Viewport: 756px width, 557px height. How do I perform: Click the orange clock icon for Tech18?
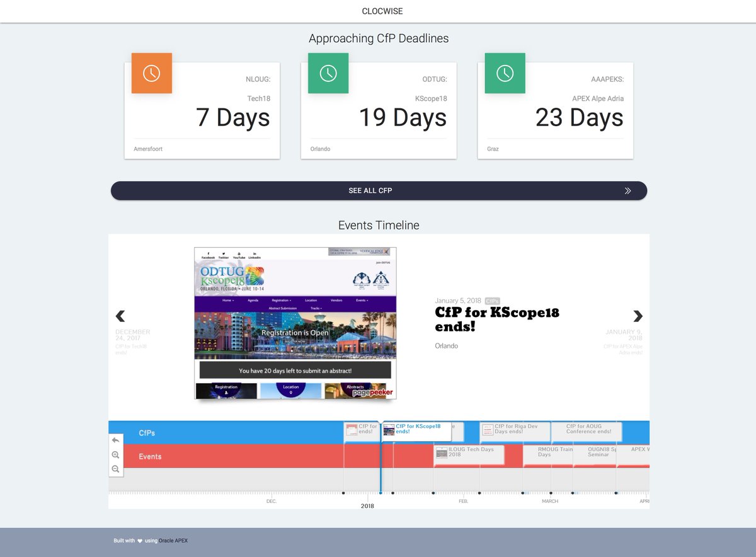point(151,73)
